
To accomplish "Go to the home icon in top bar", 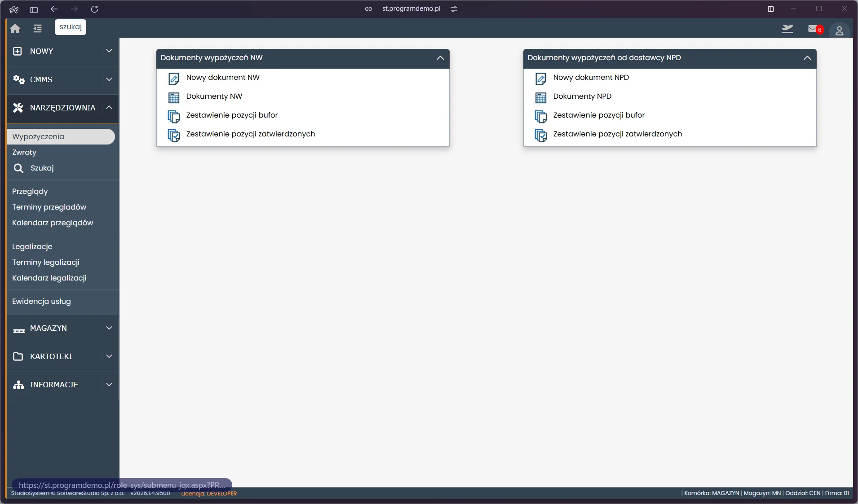I will (x=15, y=28).
